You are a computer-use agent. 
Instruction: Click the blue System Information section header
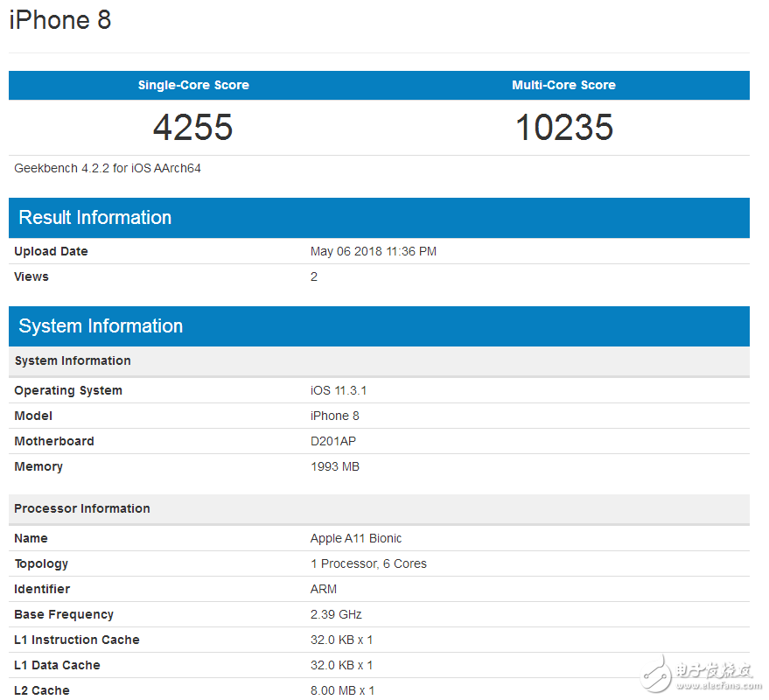pos(101,326)
